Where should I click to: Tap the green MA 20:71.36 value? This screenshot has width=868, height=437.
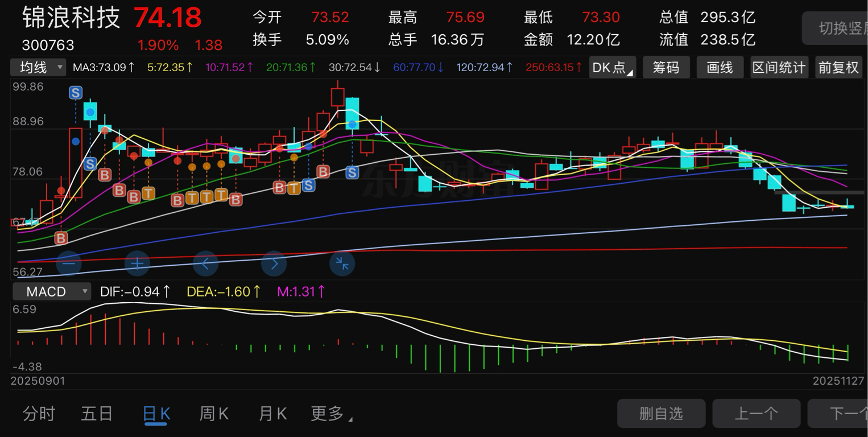[291, 67]
